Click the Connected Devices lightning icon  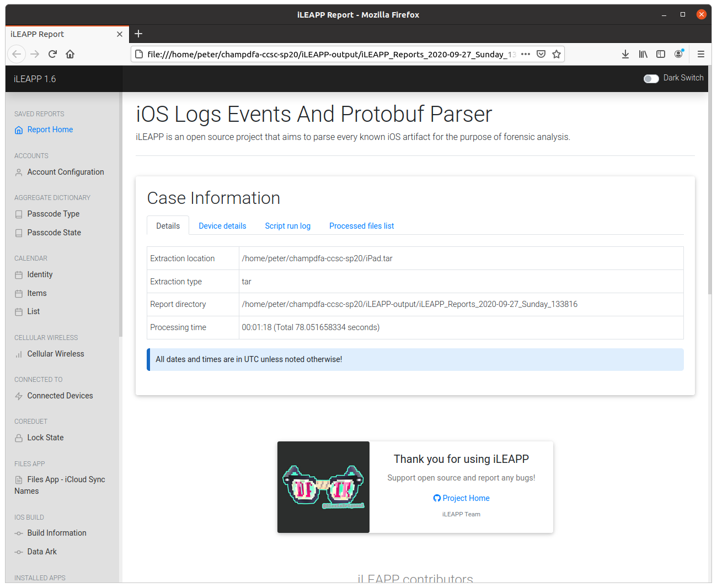pos(19,396)
